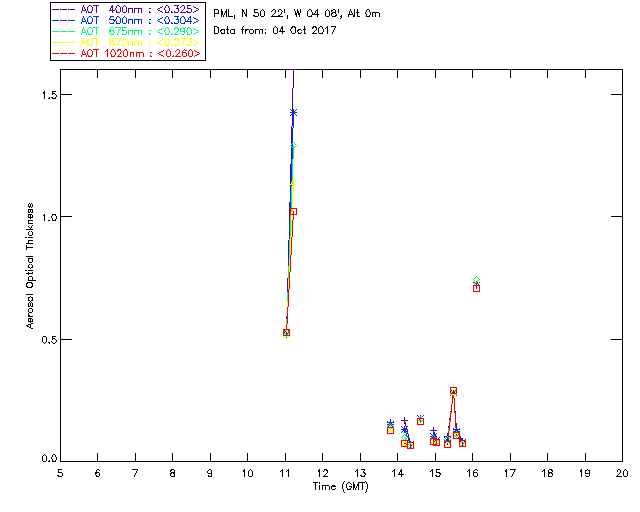
Task: Click the '10' x-axis tick label
Action: click(247, 474)
